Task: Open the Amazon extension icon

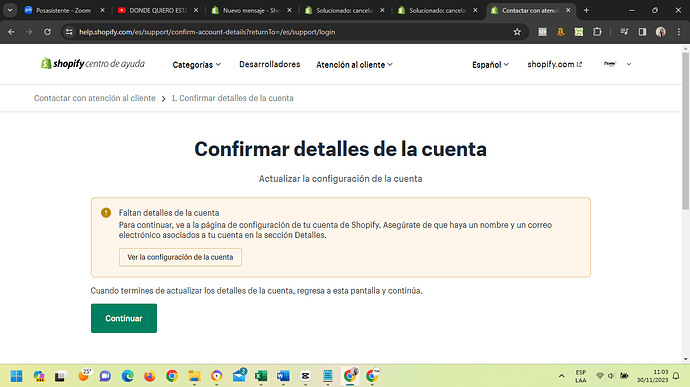Action: coord(560,32)
